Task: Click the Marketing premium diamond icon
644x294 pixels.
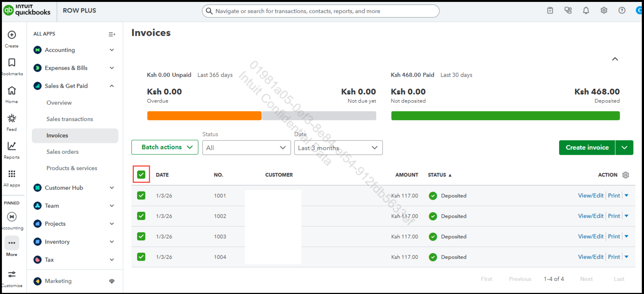Action: tap(112, 281)
